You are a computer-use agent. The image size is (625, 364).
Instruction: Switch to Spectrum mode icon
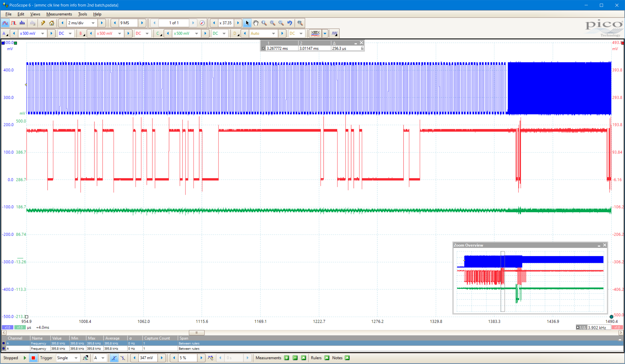pos(22,23)
